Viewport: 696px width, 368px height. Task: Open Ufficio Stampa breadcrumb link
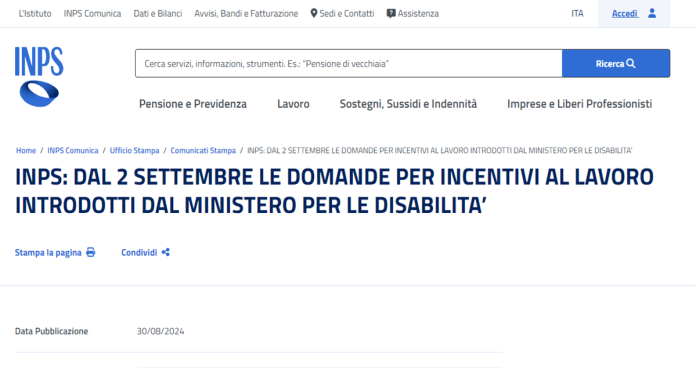134,150
